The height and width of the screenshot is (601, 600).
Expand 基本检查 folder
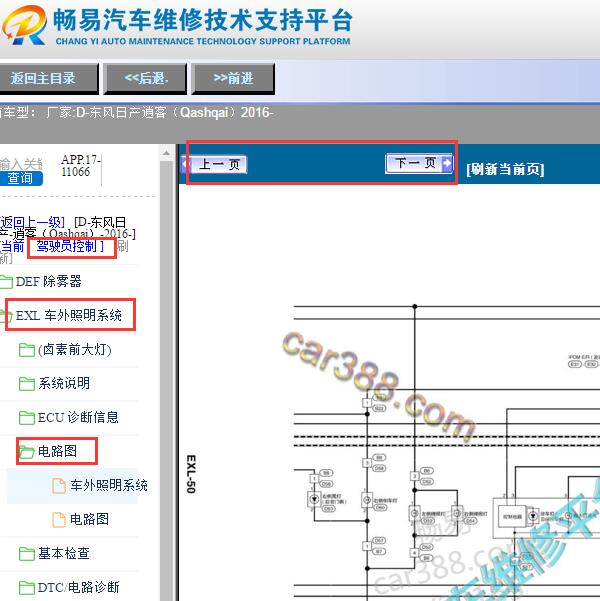click(64, 553)
